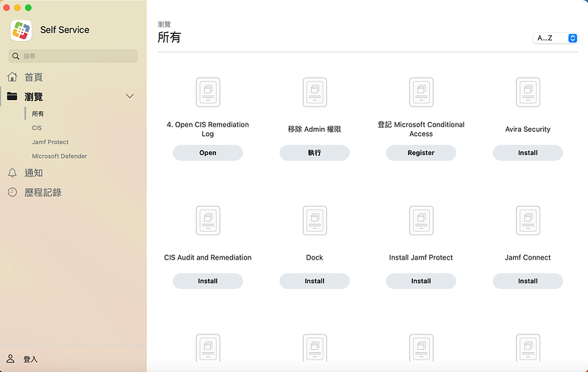Click 登入 at the sidebar bottom
Image resolution: width=588 pixels, height=372 pixels.
(30, 360)
